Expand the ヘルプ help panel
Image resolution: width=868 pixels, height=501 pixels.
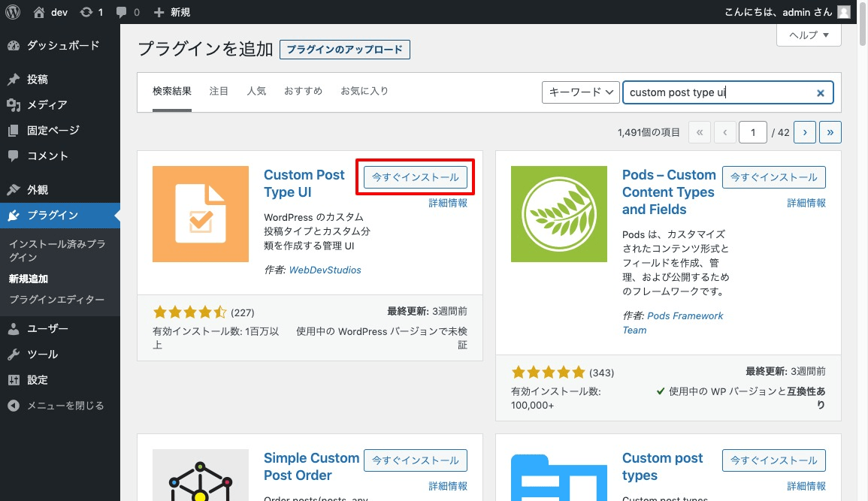[x=808, y=35]
